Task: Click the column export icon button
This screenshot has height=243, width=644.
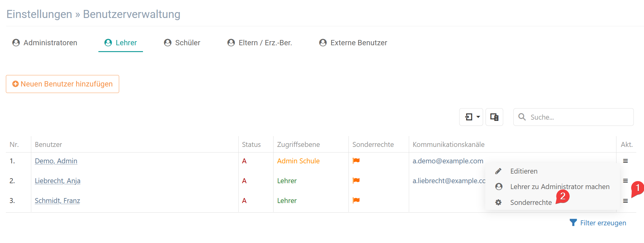Action: pos(494,117)
